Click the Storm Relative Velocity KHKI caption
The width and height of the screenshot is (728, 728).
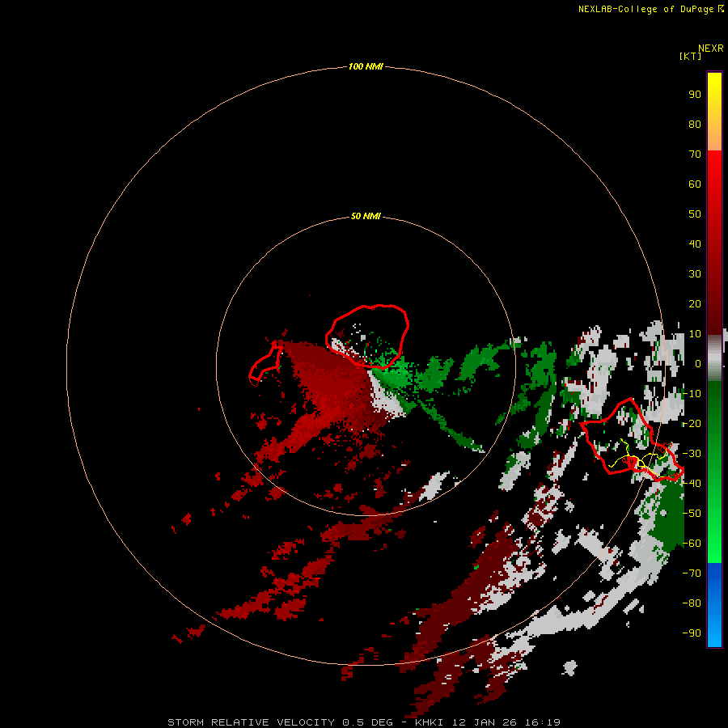[364, 722]
